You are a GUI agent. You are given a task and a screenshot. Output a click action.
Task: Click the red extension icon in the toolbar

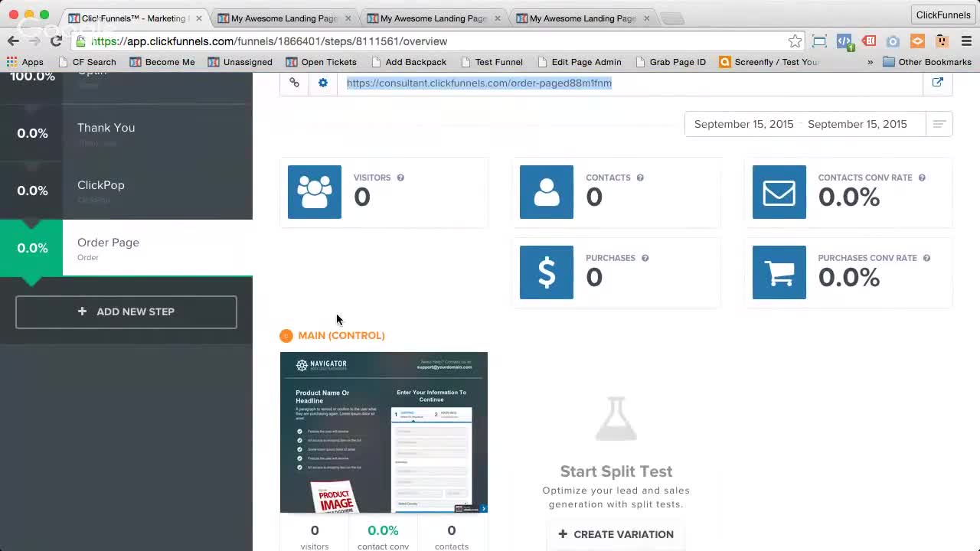coord(869,41)
